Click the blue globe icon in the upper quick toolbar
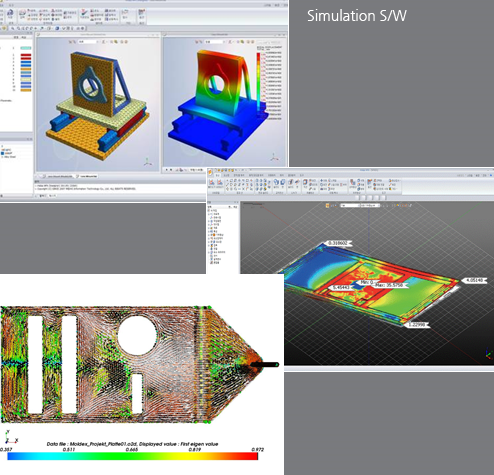 57,28
